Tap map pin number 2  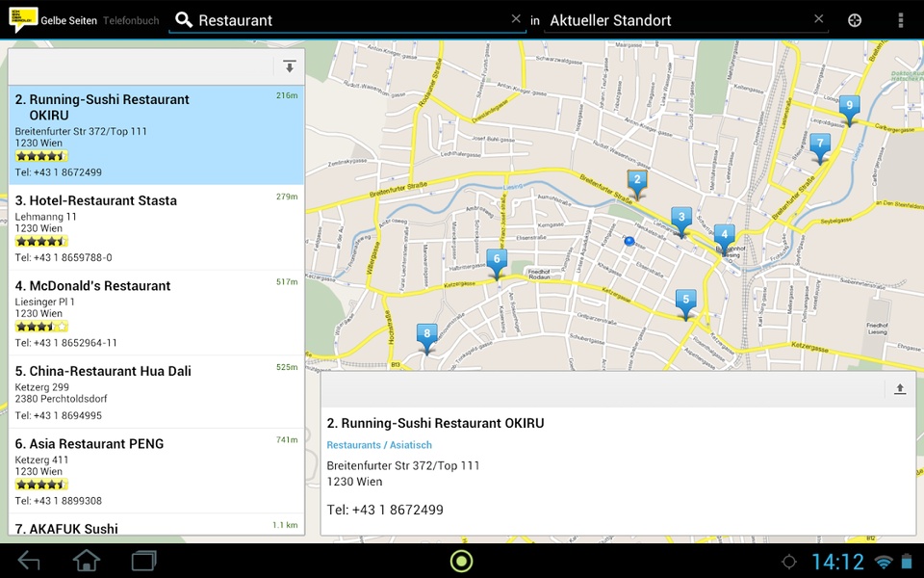pos(636,183)
